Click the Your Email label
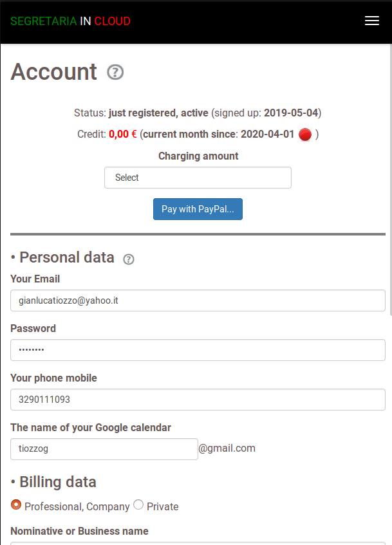Image resolution: width=392 pixels, height=545 pixels. 35,279
